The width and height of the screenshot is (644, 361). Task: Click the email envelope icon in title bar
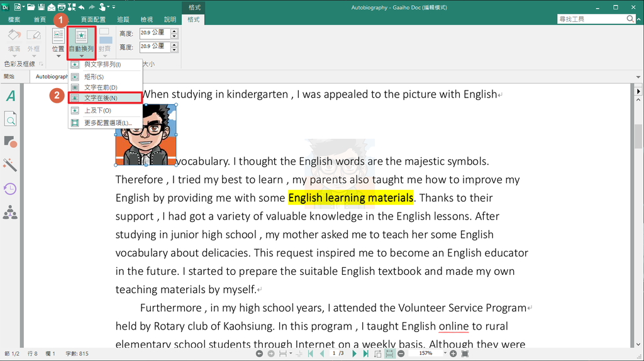pyautogui.click(x=52, y=7)
